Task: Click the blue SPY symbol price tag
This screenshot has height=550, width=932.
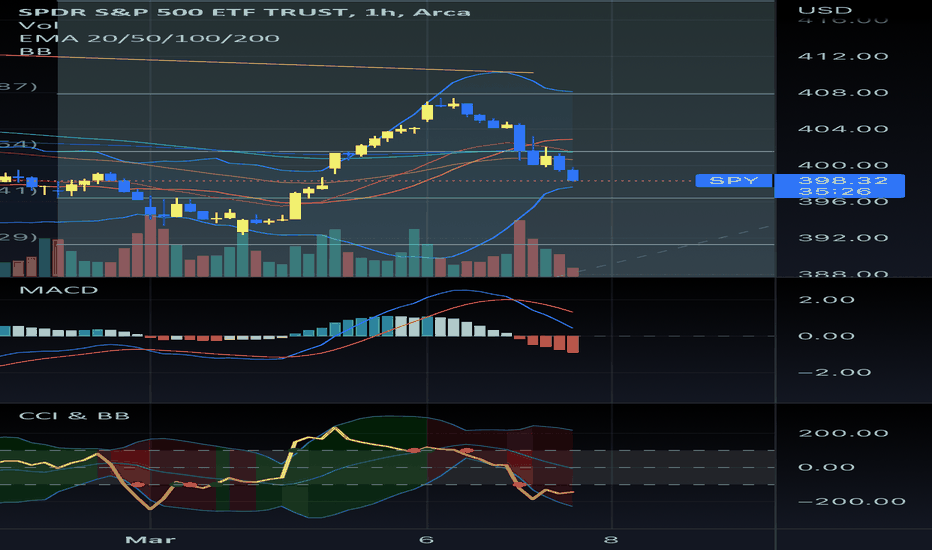Action: click(733, 180)
